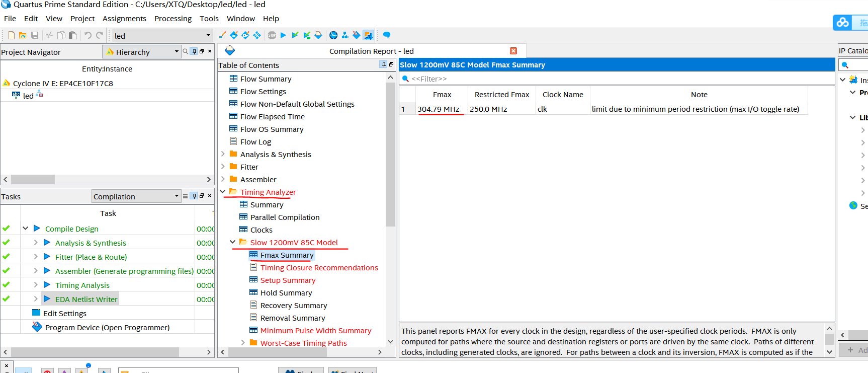Open the Chip Planner toolbar icon
The image size is (868, 373).
257,35
